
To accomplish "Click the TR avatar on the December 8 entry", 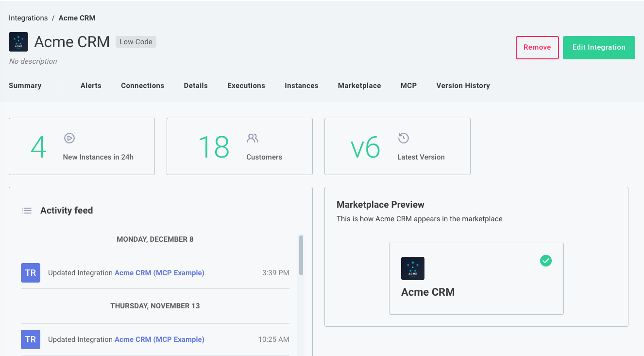I will click(30, 273).
